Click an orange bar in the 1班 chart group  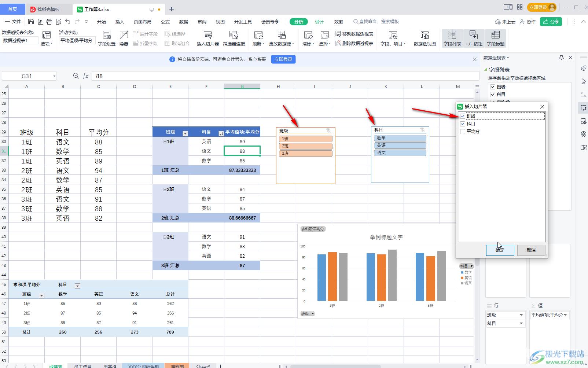(x=332, y=277)
